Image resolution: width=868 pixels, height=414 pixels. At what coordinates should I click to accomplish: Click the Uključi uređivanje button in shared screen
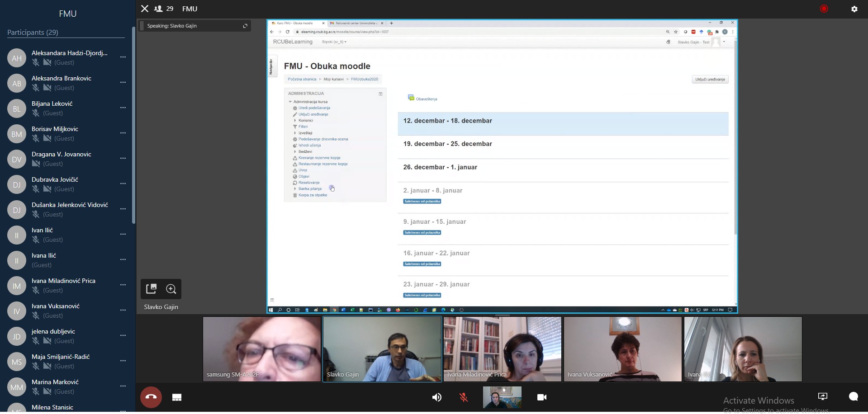click(710, 80)
